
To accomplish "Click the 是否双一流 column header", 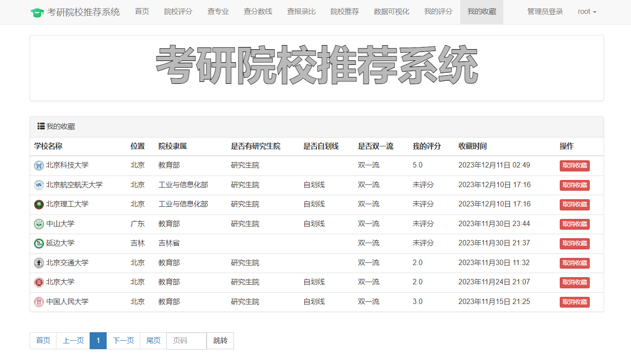I will 376,146.
